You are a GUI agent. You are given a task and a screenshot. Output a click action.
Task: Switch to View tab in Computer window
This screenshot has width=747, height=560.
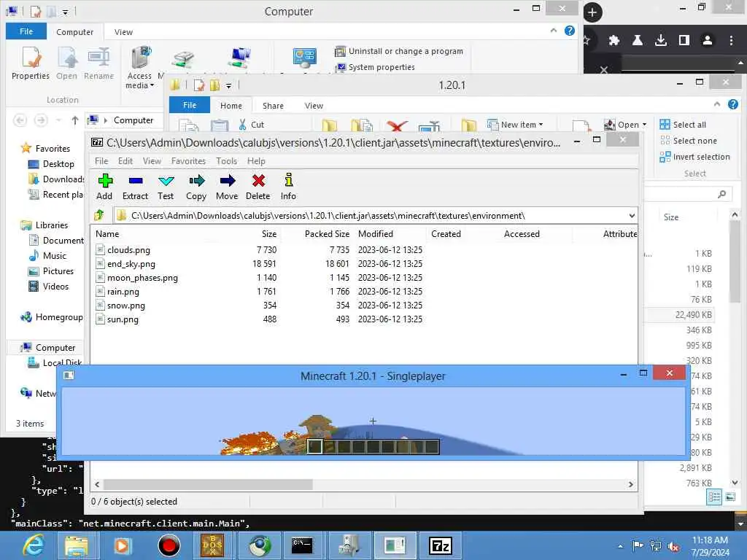pos(123,32)
